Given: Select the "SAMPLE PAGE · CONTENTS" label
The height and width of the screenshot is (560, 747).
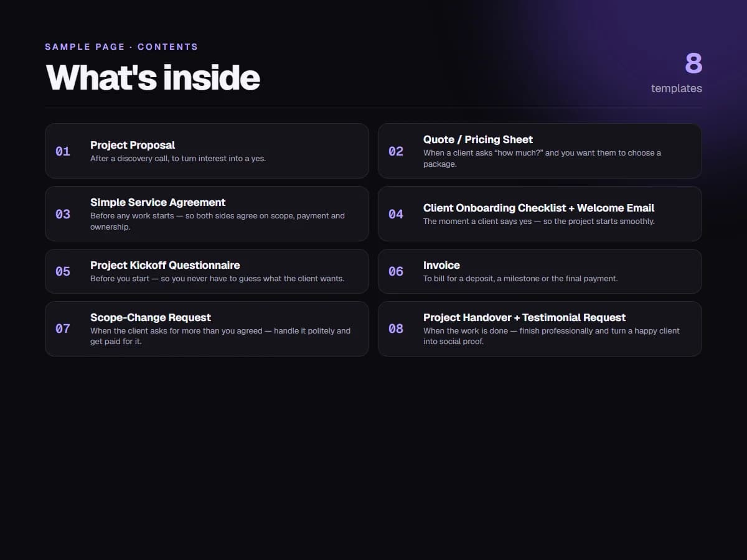Looking at the screenshot, I should (121, 47).
